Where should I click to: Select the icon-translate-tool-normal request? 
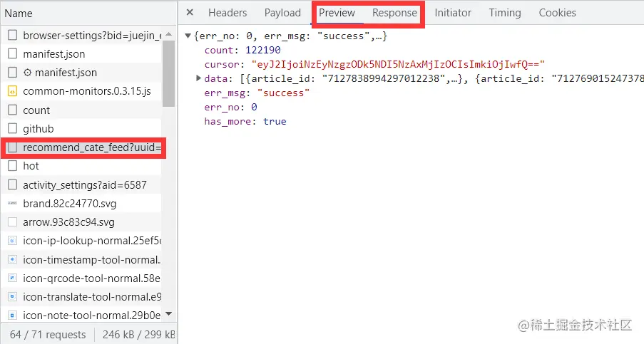82,296
